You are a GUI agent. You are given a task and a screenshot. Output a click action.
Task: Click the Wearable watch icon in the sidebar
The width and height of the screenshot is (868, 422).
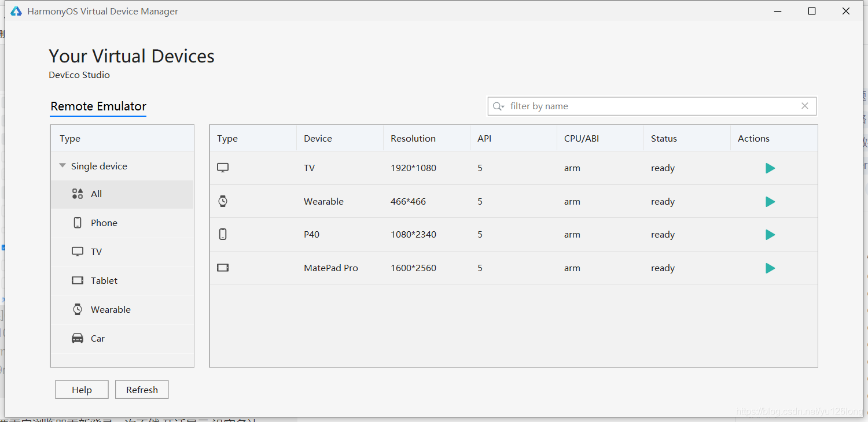[x=78, y=309]
